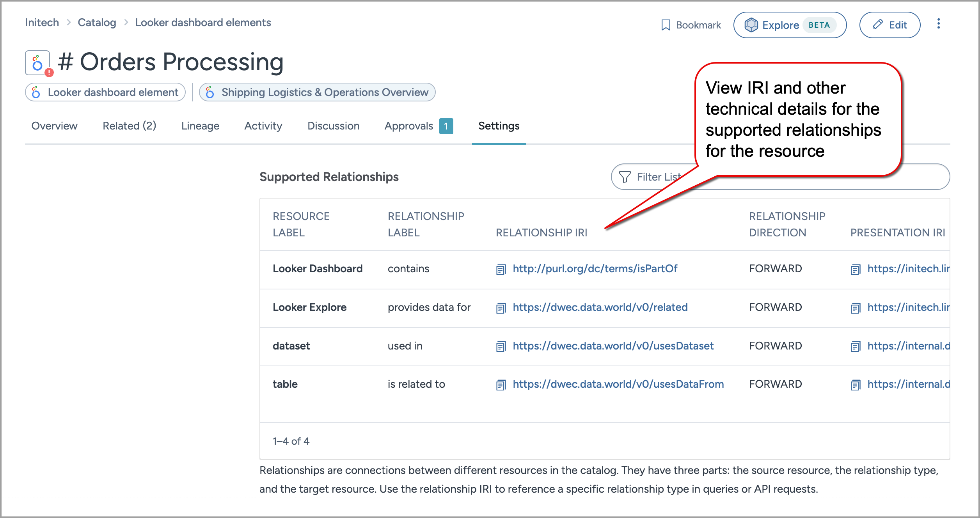Copy the Looker Dashboard row presentation IRI
Screen dimensions: 980x518
[x=856, y=269]
